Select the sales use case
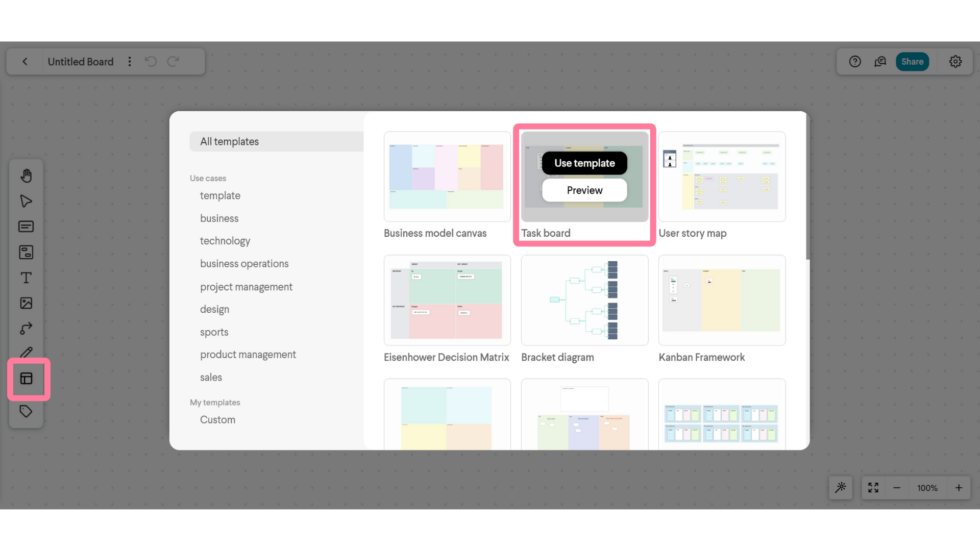Image resolution: width=980 pixels, height=551 pixels. pos(211,378)
